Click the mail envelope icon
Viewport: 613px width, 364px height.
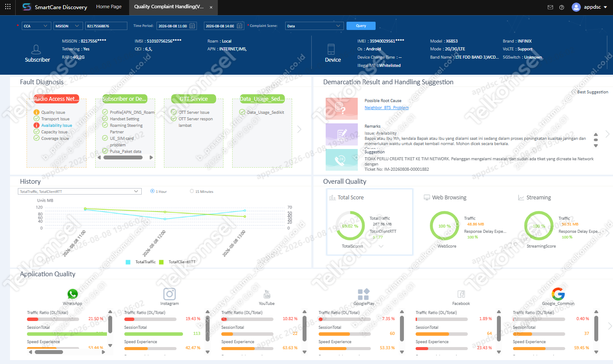[x=550, y=7]
